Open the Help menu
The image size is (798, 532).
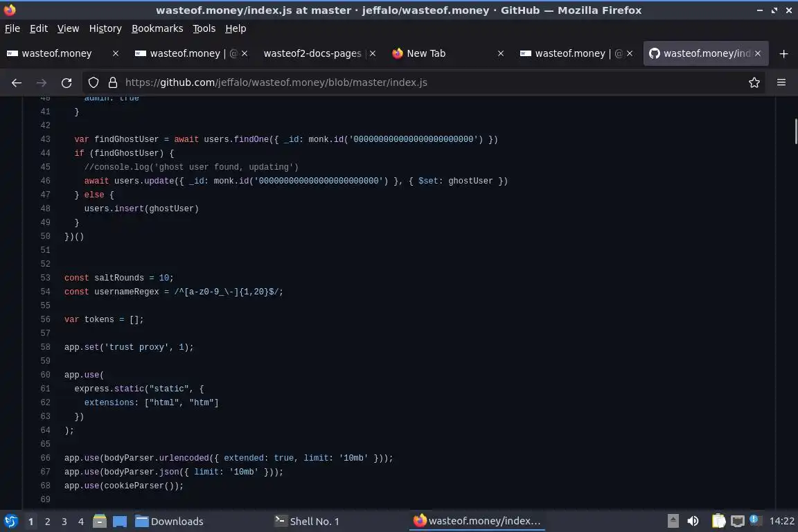pyautogui.click(x=236, y=28)
